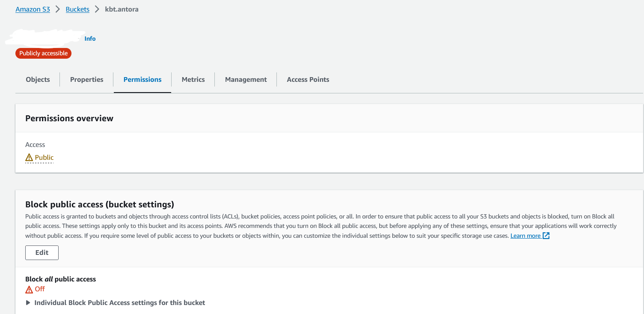Switch to the Objects tab
The image size is (644, 314).
pos(38,79)
